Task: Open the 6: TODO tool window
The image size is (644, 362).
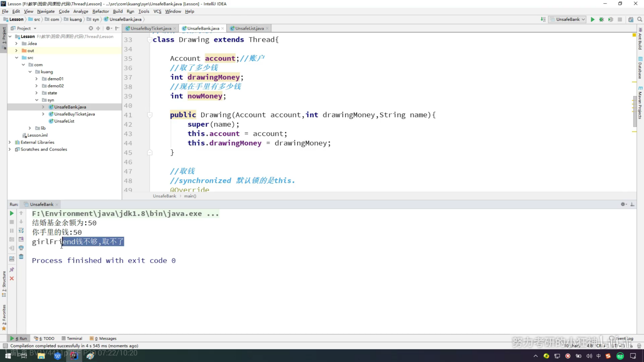Action: pos(44,338)
